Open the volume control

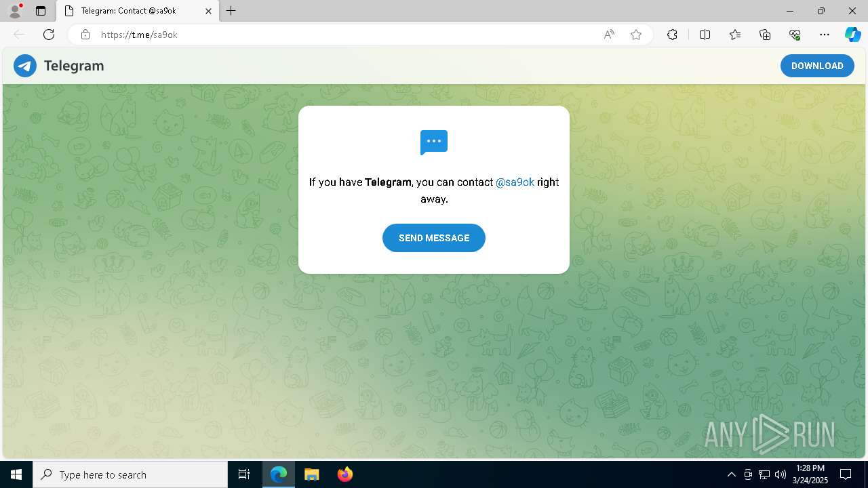(x=780, y=474)
